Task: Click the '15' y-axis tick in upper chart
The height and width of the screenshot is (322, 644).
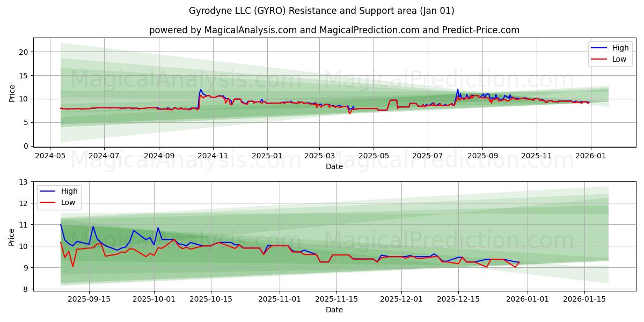Action: click(23, 76)
